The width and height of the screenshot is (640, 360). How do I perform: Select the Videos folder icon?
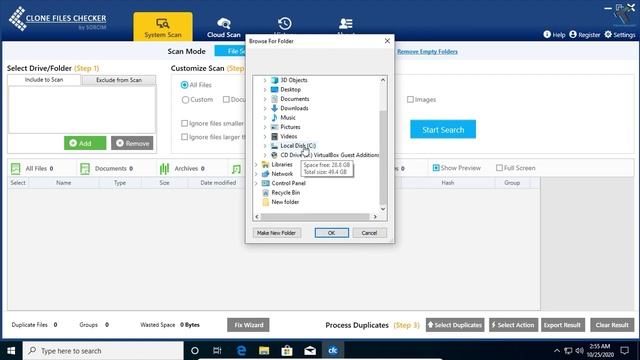click(274, 136)
